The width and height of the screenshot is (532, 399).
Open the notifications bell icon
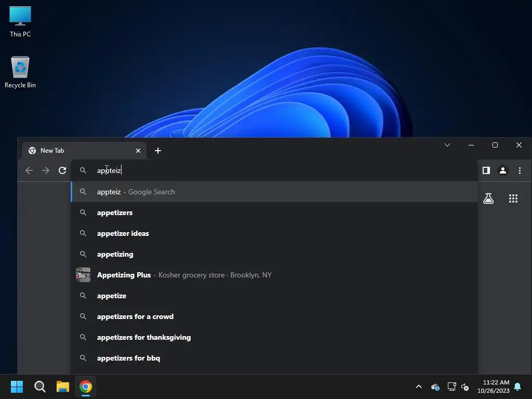pos(518,387)
